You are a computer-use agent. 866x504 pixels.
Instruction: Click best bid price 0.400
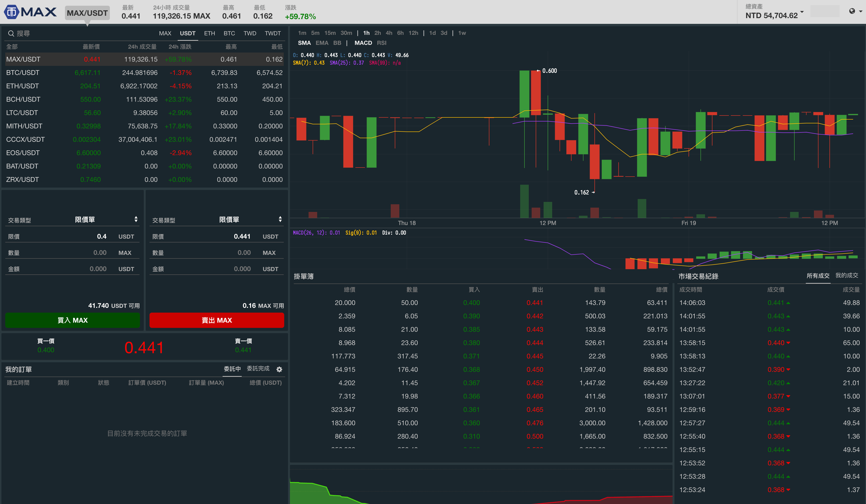[46, 350]
